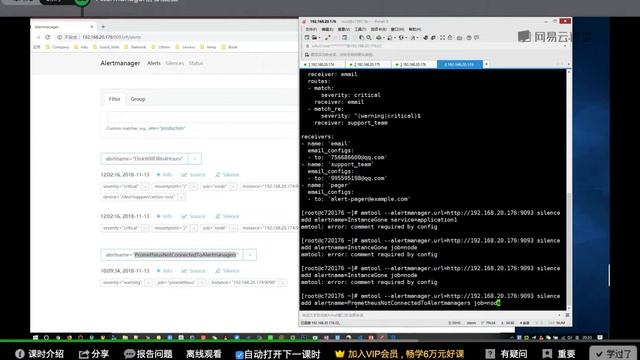Click the lock icon in Xshell toolbar
640x360 pixels.
tap(450, 38)
